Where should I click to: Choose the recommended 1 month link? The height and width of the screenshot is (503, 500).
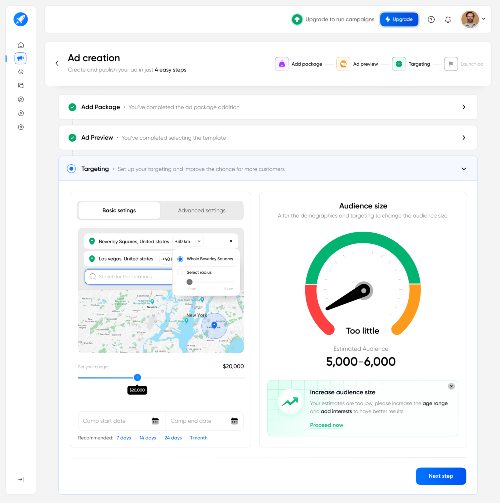point(198,438)
